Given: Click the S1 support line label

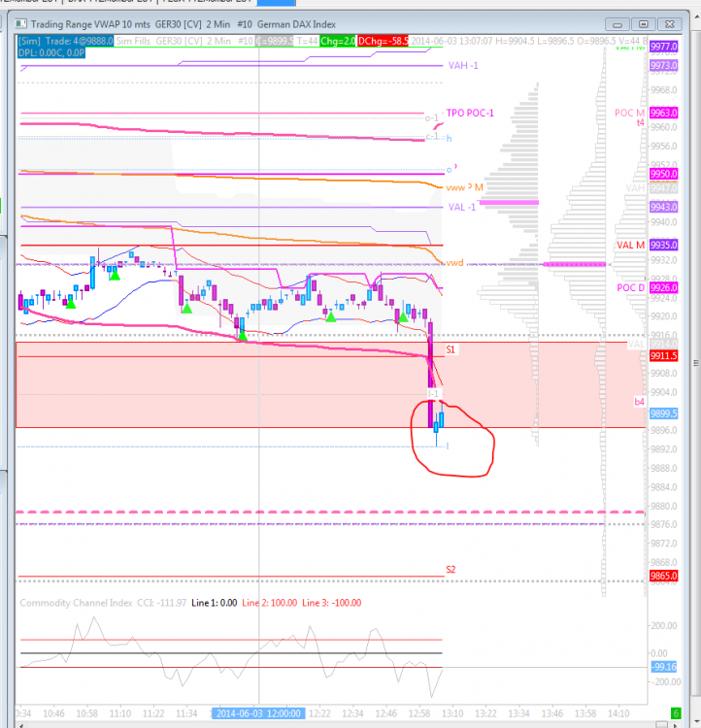Looking at the screenshot, I should point(451,349).
